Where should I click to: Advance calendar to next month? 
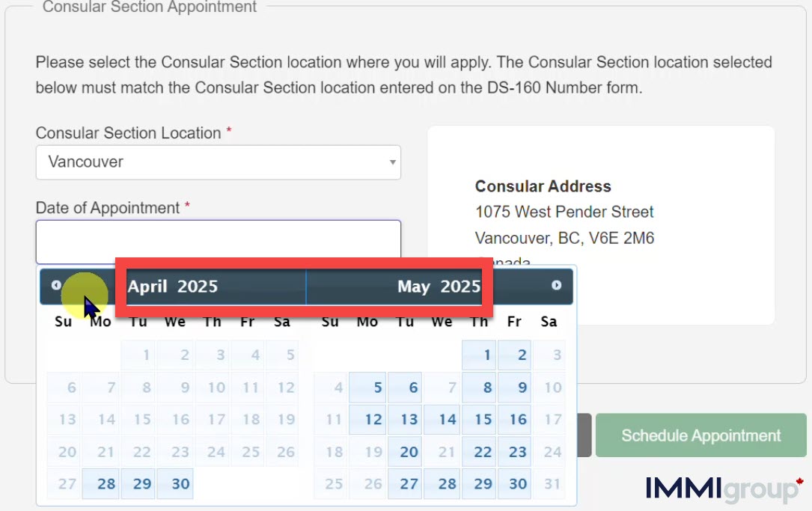(x=556, y=285)
